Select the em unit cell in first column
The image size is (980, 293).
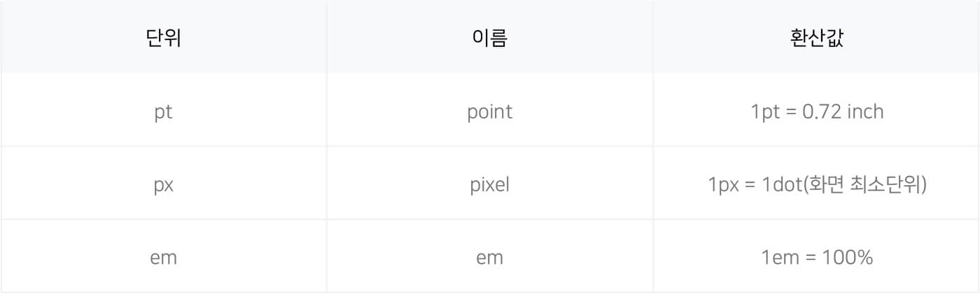(x=163, y=257)
